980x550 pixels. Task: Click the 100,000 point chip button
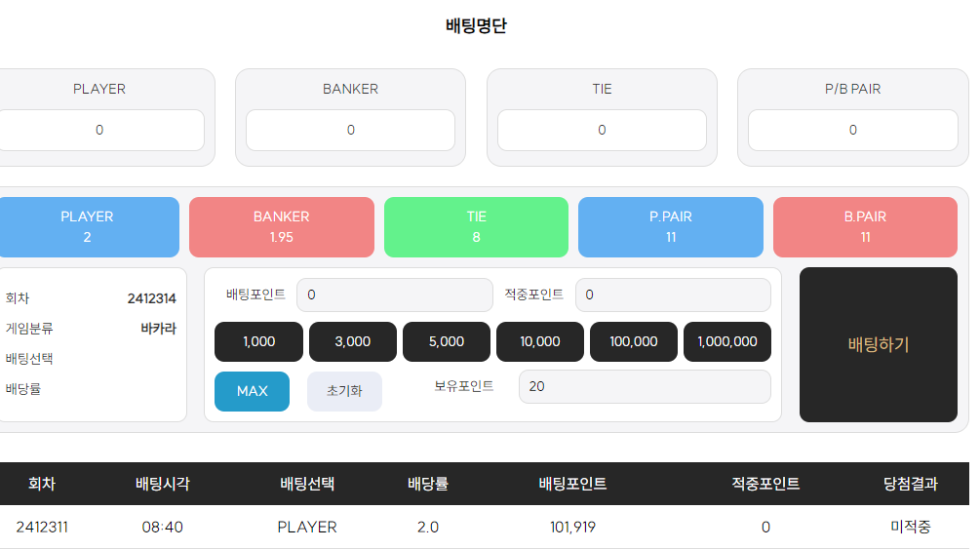(634, 342)
